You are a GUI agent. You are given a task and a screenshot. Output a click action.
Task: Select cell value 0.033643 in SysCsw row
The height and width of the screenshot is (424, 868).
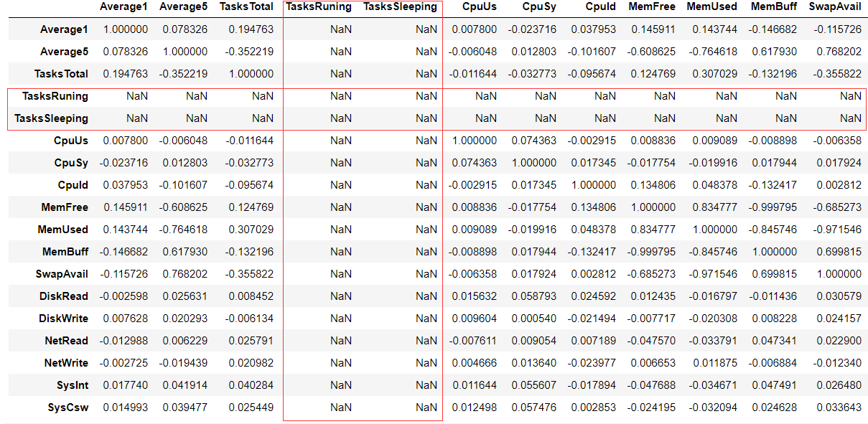click(839, 407)
